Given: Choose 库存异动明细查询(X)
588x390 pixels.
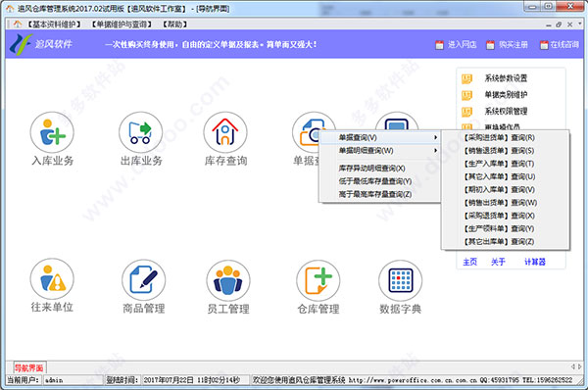Looking at the screenshot, I should (x=379, y=168).
